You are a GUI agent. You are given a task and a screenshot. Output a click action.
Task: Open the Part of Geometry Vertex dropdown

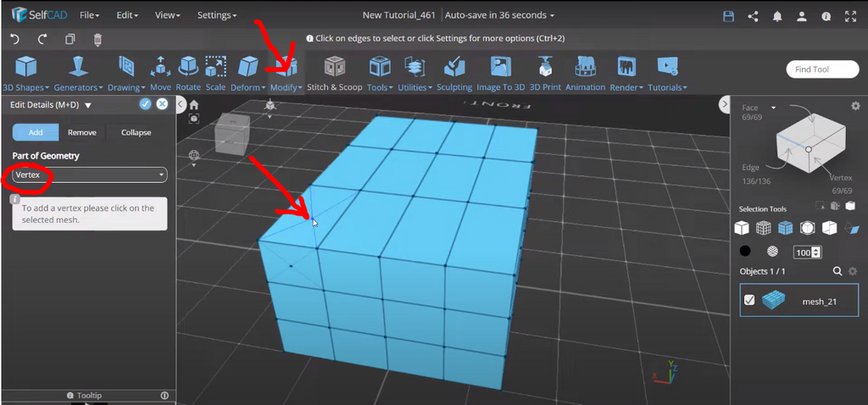(x=89, y=175)
